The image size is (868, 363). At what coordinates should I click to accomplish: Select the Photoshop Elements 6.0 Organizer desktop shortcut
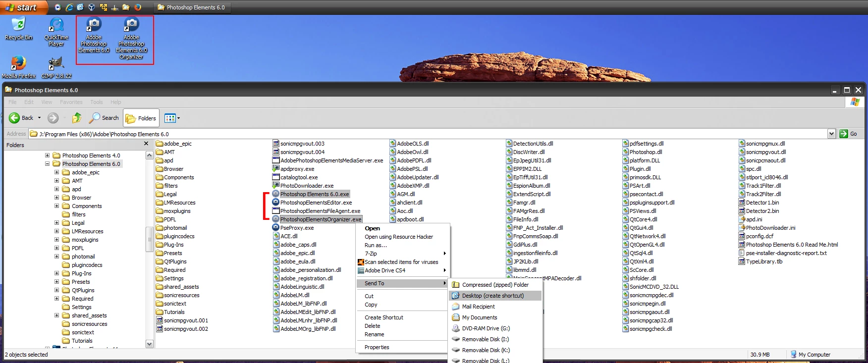(x=131, y=38)
